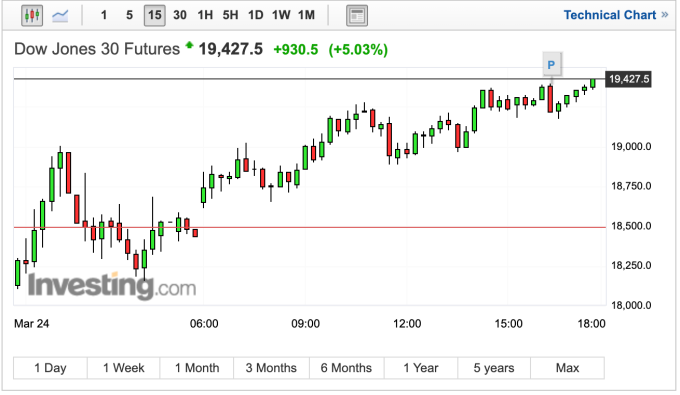This screenshot has height=395, width=680.
Task: Click the 19,427.5 price in header
Action: click(x=231, y=49)
